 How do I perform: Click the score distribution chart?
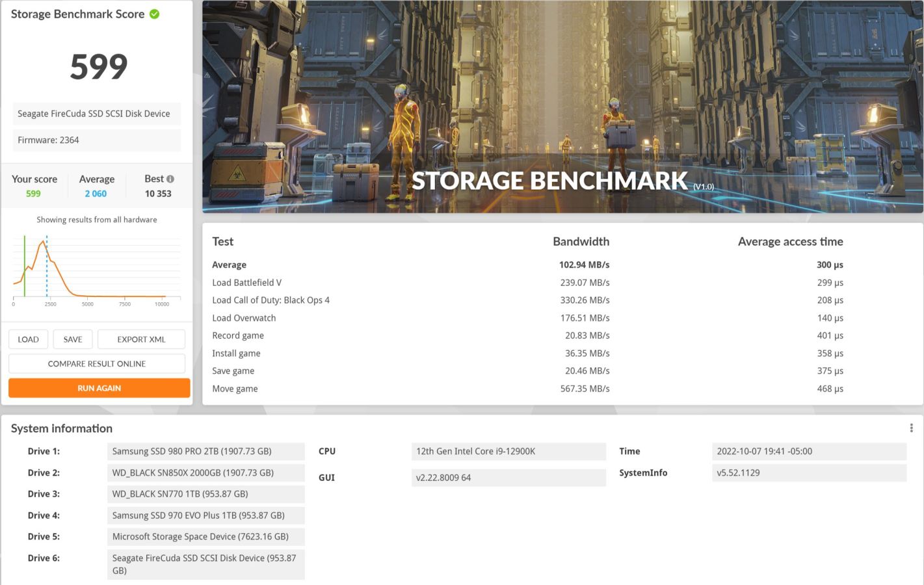[97, 270]
